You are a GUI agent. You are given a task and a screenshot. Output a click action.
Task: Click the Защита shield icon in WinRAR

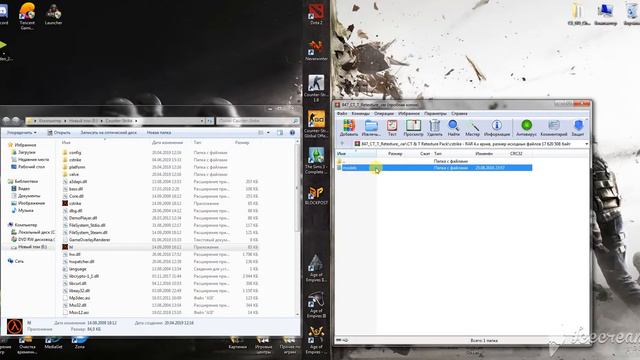[x=578, y=128]
